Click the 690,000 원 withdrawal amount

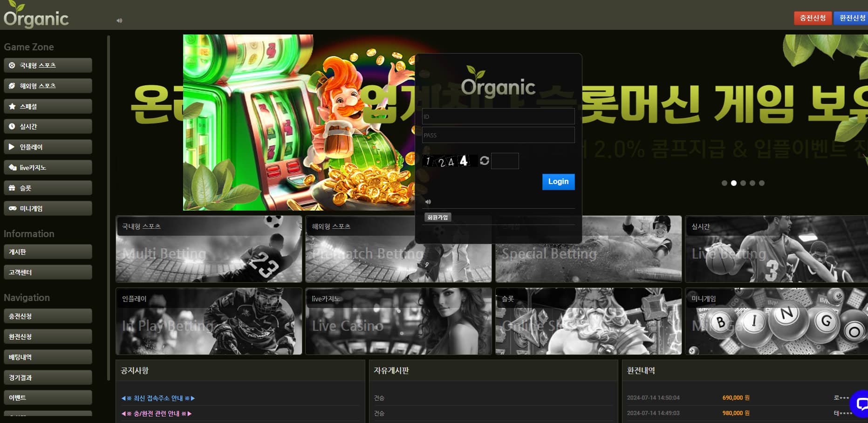coord(736,398)
